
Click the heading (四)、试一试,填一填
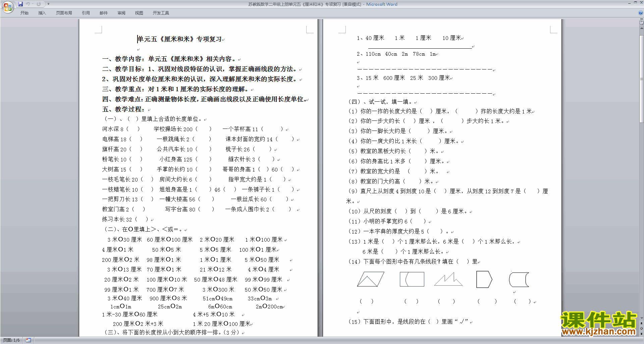[x=381, y=102]
